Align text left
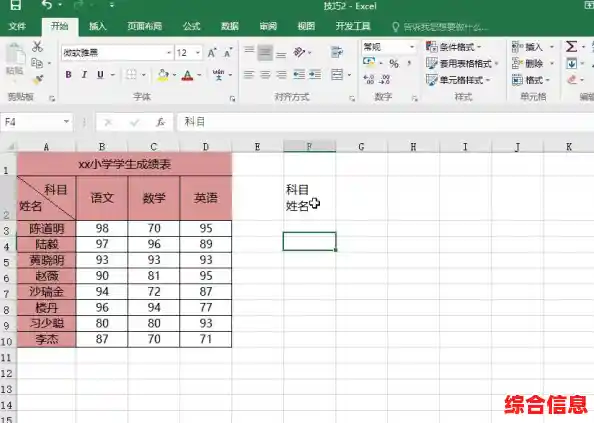Image resolution: width=594 pixels, height=423 pixels. click(x=249, y=75)
